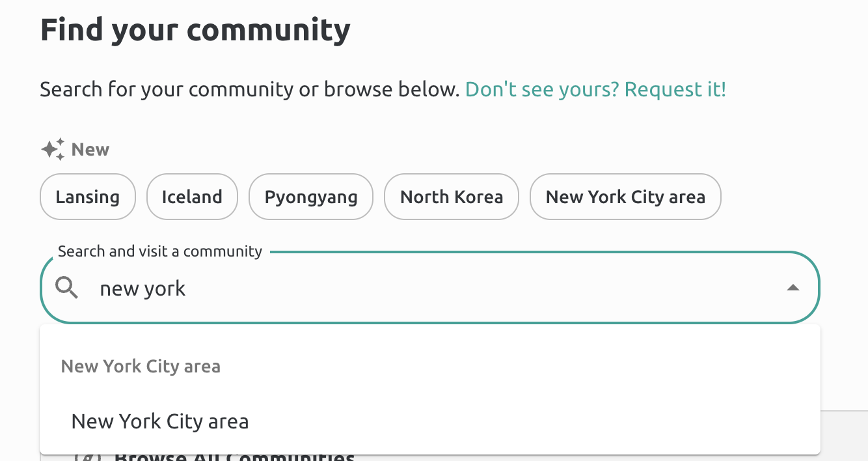The width and height of the screenshot is (868, 461).
Task: Click the "new york" text in the search box
Action: click(142, 287)
